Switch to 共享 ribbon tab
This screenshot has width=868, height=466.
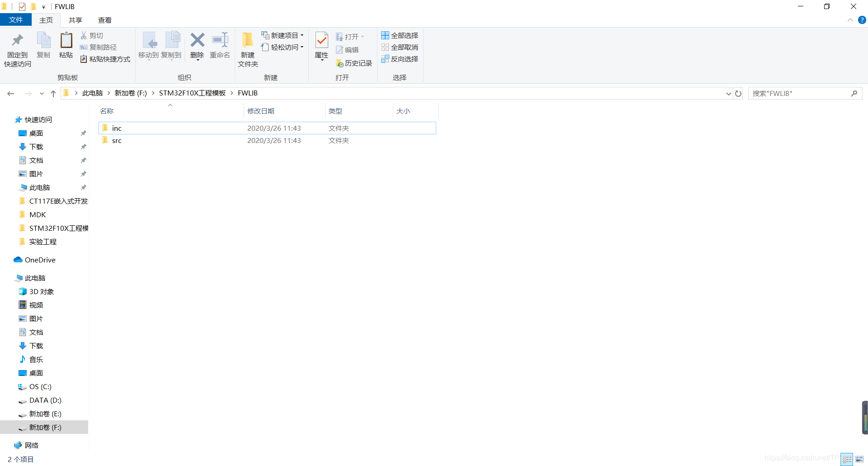coord(75,20)
